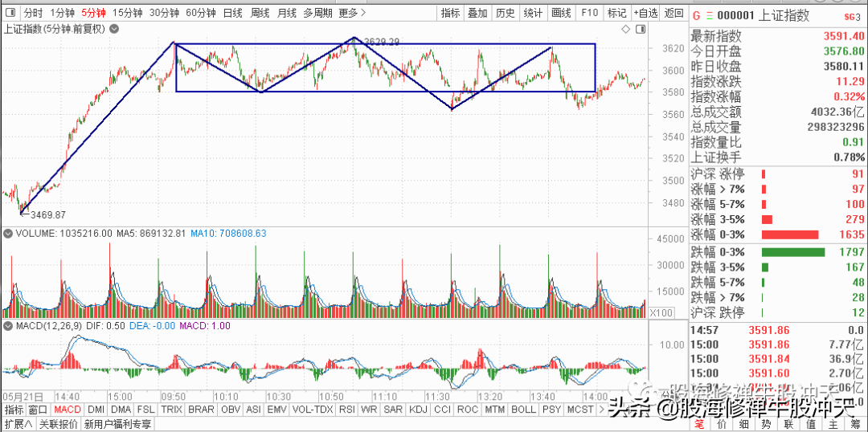Collapse the 扩展 panel
The width and height of the screenshot is (868, 432).
tap(18, 424)
